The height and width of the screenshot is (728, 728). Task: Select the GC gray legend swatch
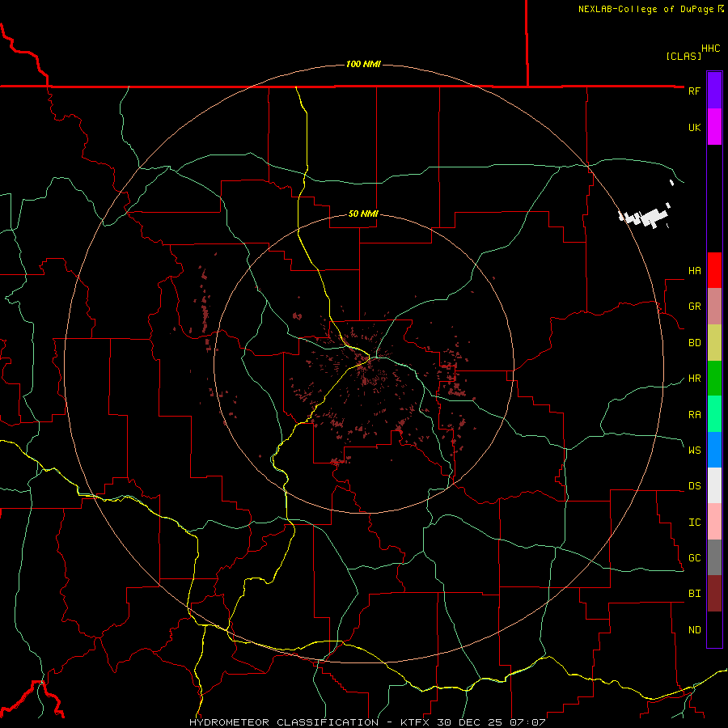[x=714, y=557]
